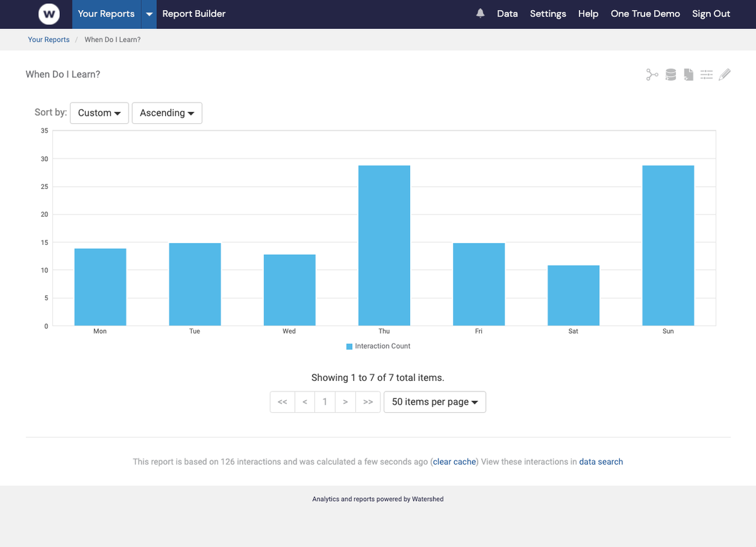Expand the Your Reports dropdown arrow
The width and height of the screenshot is (756, 547).
point(149,14)
